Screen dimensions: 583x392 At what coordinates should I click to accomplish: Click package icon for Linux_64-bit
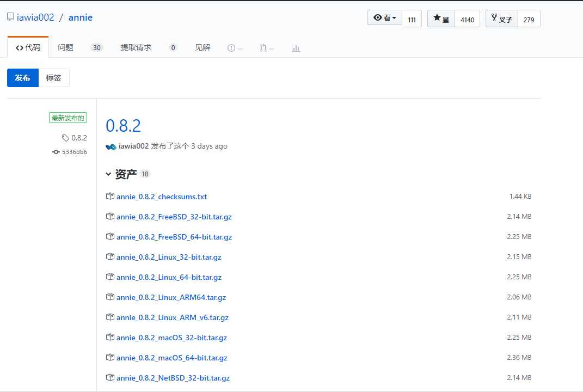(x=110, y=277)
